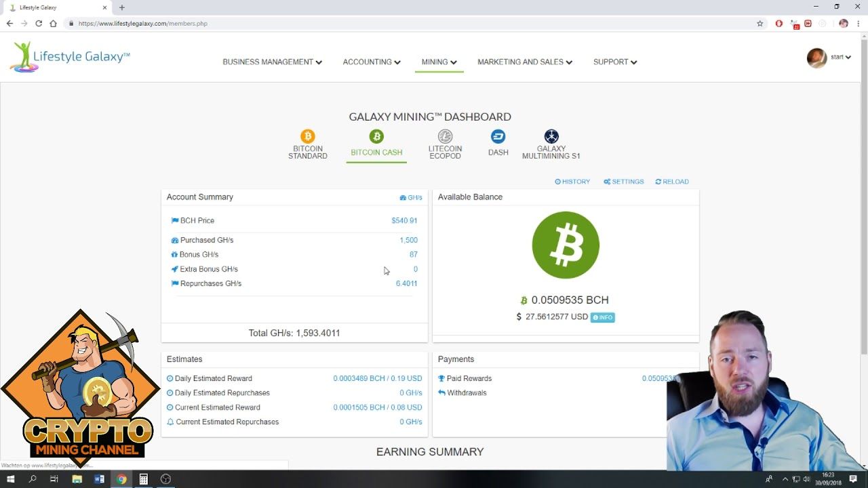Click Bonus GH/s value 87

click(x=414, y=255)
